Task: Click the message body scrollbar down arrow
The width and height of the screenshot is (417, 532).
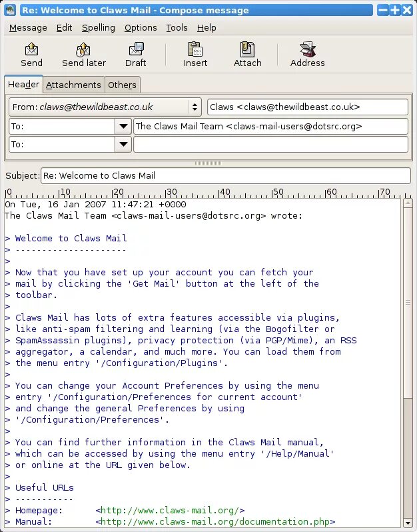Action: click(408, 523)
